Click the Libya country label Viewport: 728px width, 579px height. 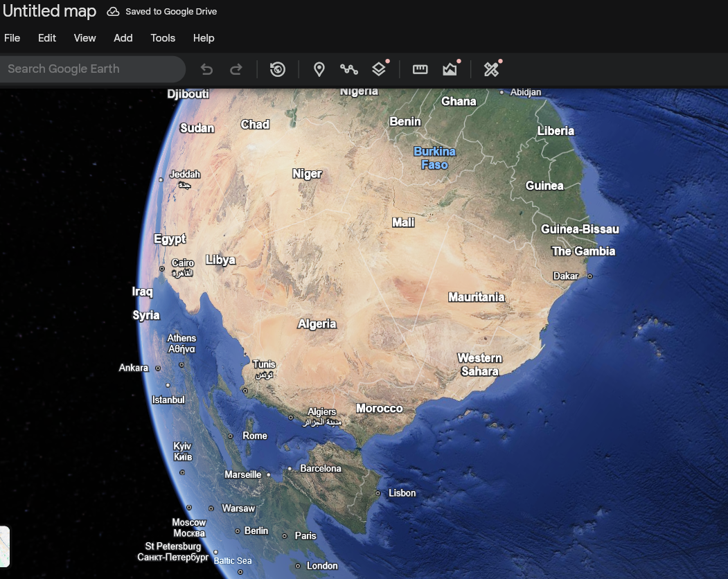pos(220,260)
